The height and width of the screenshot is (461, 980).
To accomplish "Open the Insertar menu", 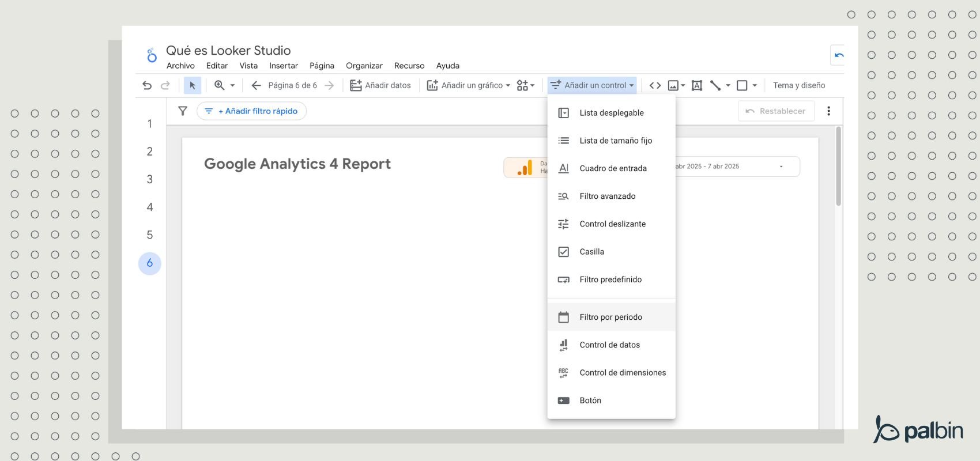I will click(x=284, y=66).
